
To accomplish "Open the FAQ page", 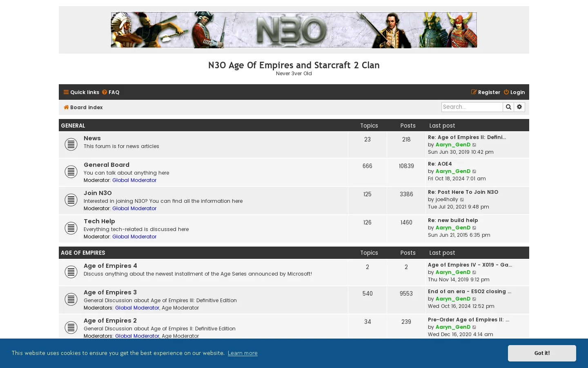I will (111, 92).
